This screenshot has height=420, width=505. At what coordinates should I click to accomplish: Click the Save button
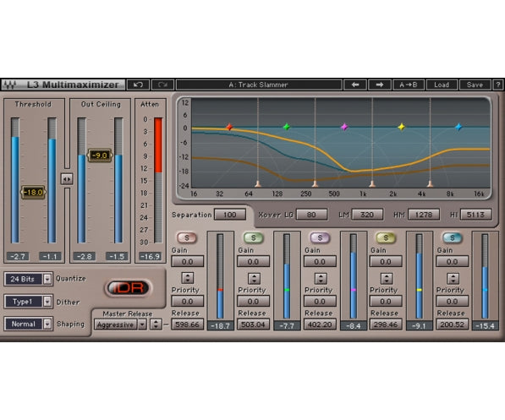point(475,85)
